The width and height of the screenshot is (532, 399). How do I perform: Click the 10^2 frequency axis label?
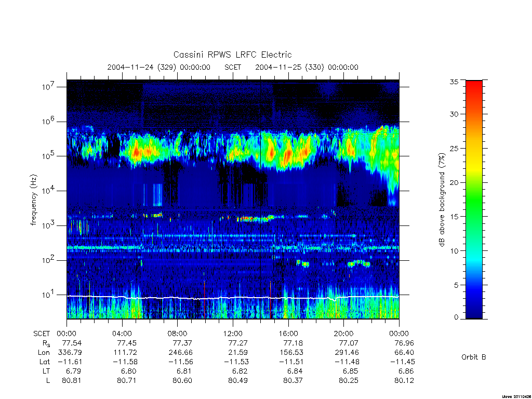[x=48, y=260]
